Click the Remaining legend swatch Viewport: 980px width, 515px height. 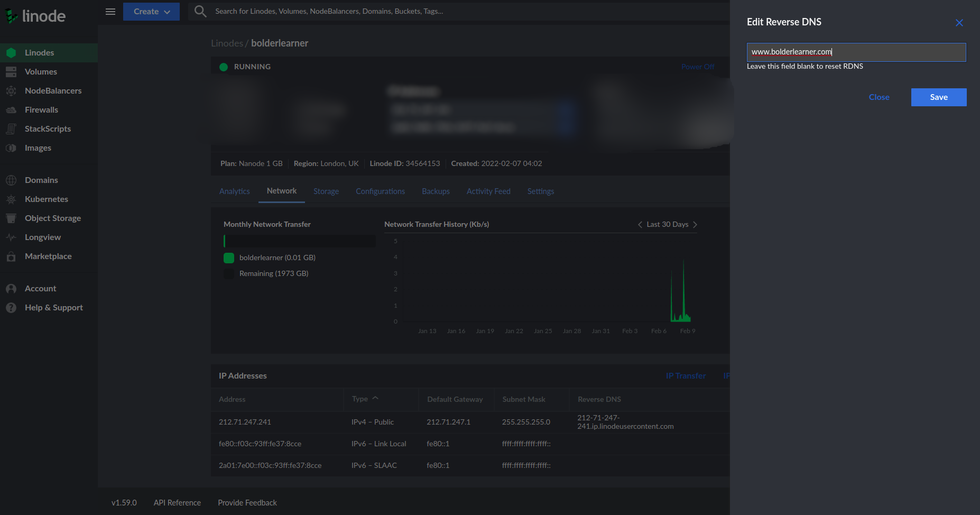pos(229,274)
